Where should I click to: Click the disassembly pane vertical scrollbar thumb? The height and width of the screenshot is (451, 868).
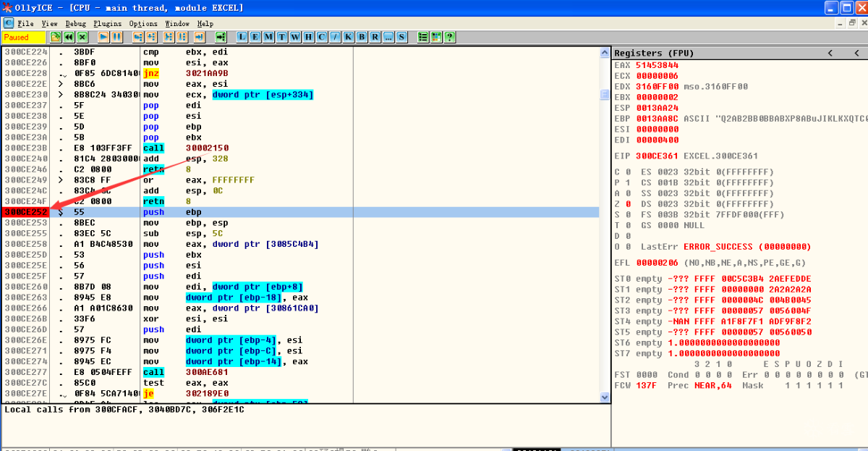click(605, 95)
